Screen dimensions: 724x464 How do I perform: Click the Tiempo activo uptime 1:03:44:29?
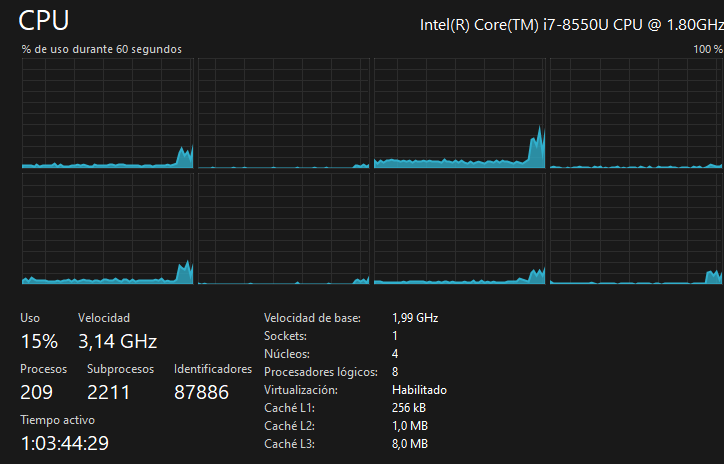pos(65,443)
